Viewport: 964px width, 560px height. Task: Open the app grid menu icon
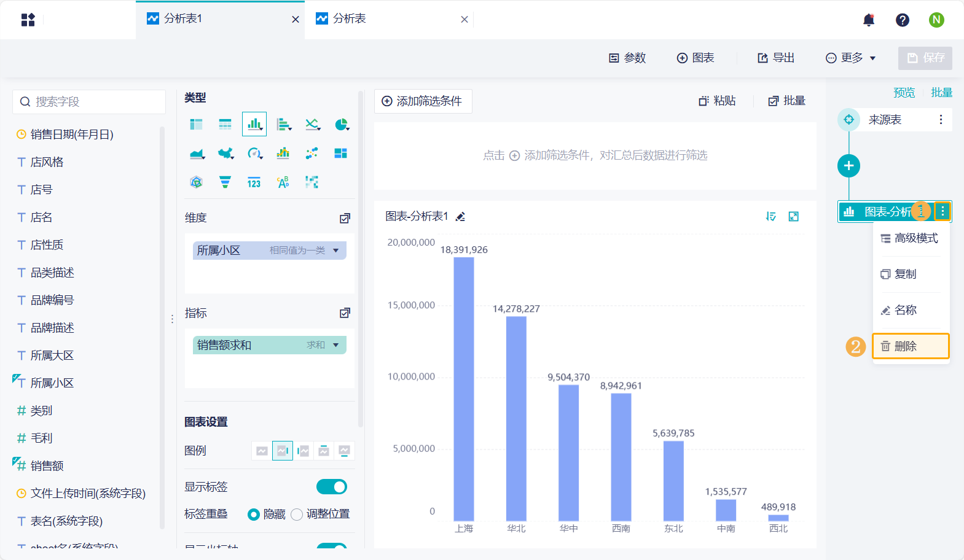(x=28, y=20)
